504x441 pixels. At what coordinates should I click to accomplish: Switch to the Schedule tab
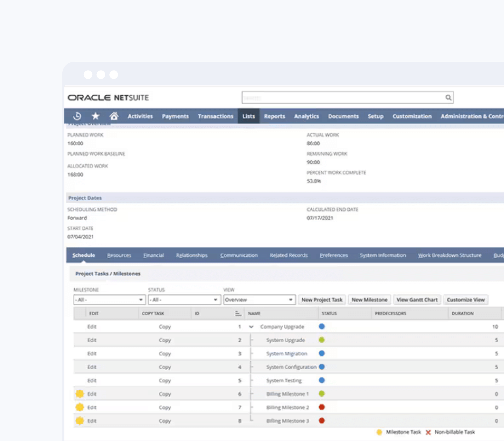click(83, 255)
